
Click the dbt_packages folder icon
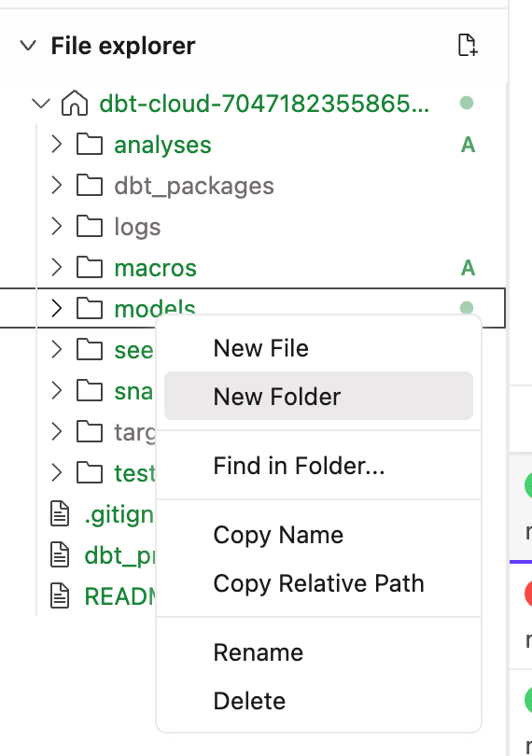(90, 186)
